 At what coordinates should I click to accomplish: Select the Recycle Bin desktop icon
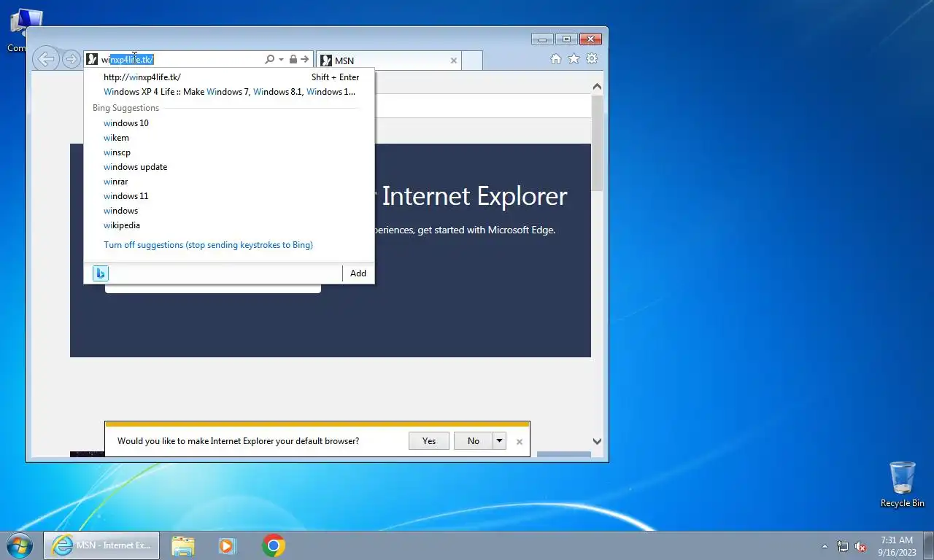pyautogui.click(x=902, y=485)
